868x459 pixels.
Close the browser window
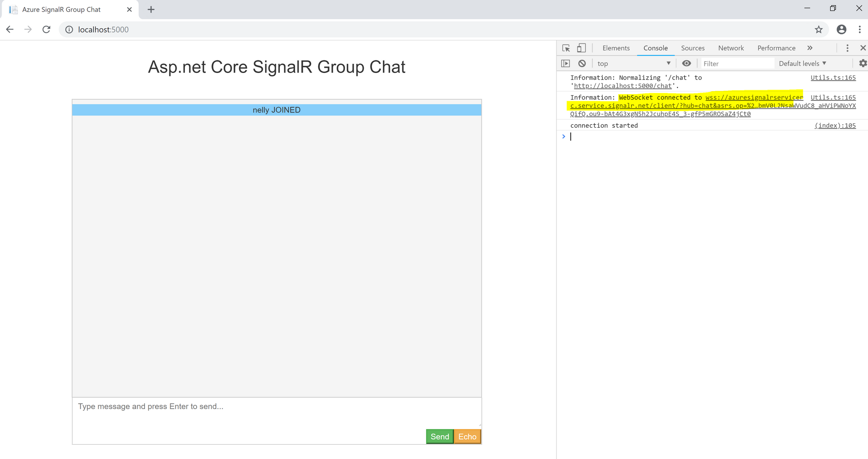[859, 8]
